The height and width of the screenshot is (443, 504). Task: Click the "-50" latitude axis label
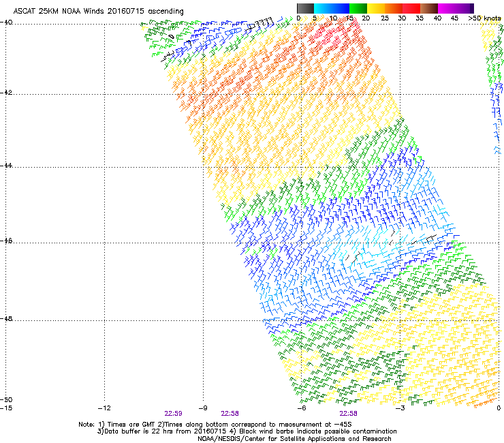pyautogui.click(x=6, y=400)
